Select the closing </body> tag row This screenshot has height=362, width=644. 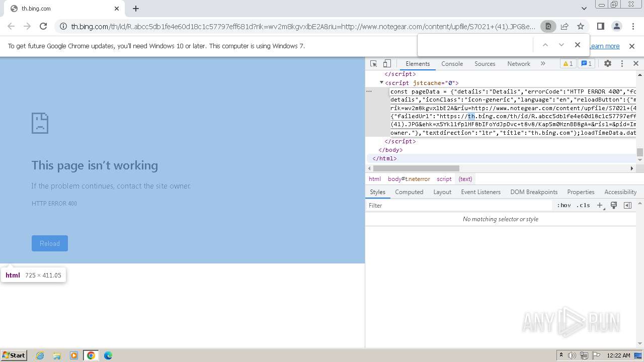[390, 150]
